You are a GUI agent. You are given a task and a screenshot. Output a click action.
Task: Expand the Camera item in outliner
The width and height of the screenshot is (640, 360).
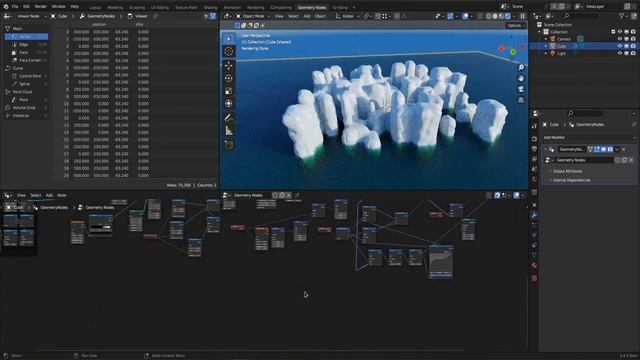pyautogui.click(x=546, y=39)
